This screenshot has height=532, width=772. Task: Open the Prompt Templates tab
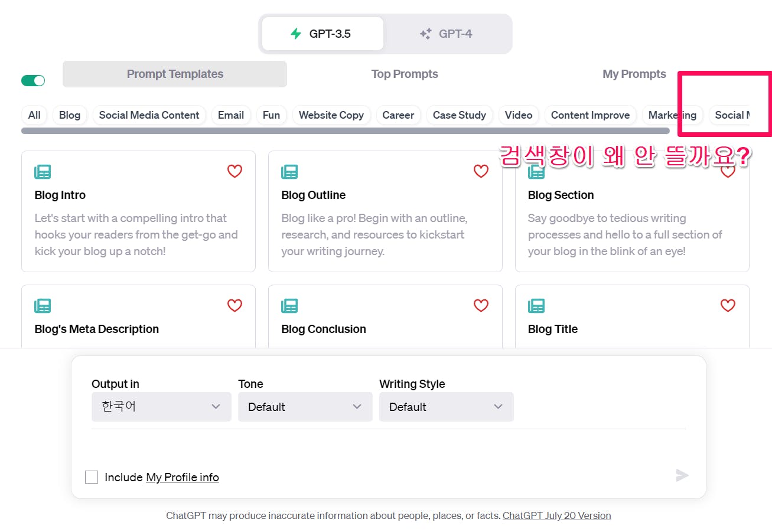pos(175,74)
